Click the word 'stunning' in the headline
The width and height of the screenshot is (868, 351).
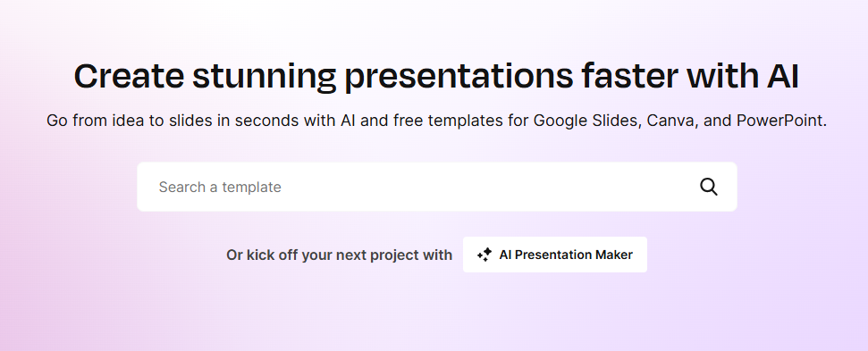[x=264, y=78]
